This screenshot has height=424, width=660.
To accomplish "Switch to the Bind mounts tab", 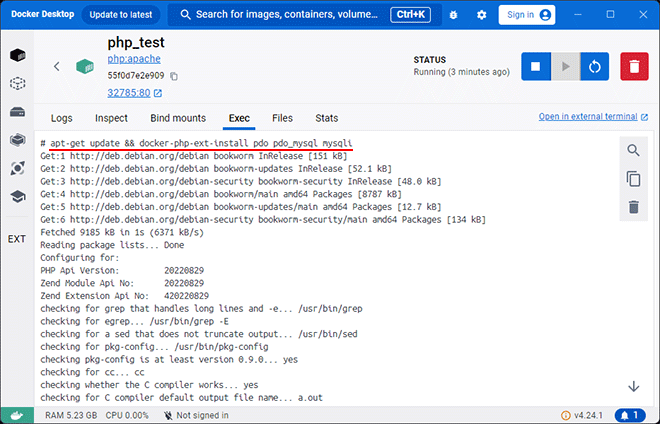I will 177,118.
